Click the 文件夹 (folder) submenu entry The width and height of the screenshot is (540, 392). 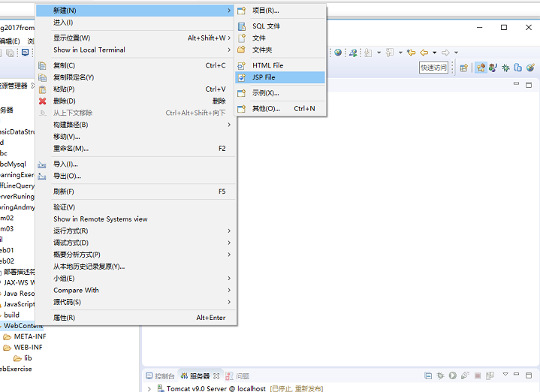coord(280,50)
